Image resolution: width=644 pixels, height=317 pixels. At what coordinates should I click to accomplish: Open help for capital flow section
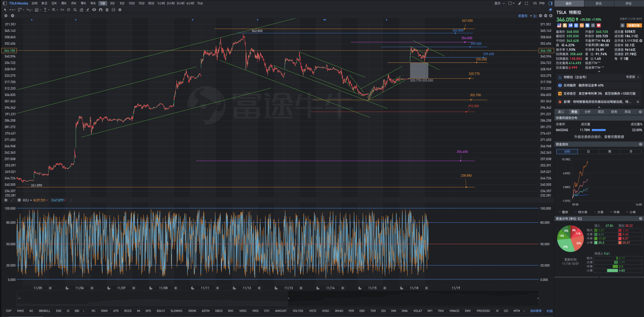[640, 144]
